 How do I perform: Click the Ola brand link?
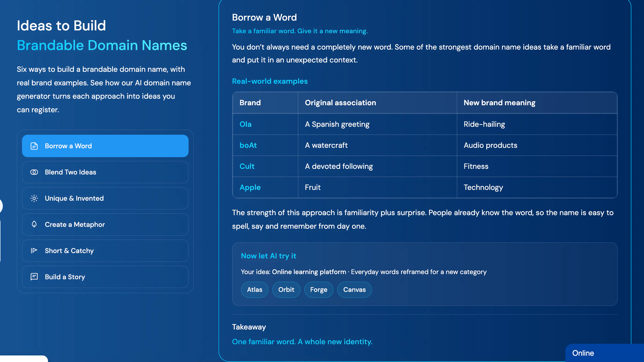[x=245, y=124]
